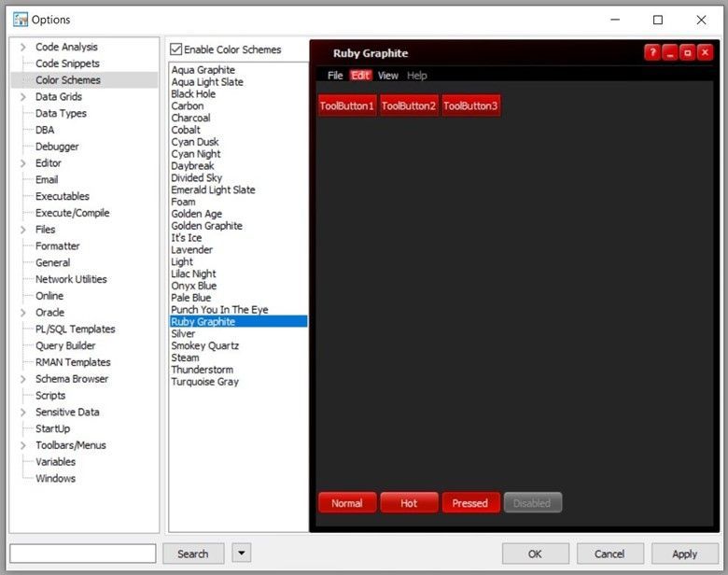Click the red close icon in Ruby Graphite preview
This screenshot has height=575, width=728.
(x=705, y=52)
